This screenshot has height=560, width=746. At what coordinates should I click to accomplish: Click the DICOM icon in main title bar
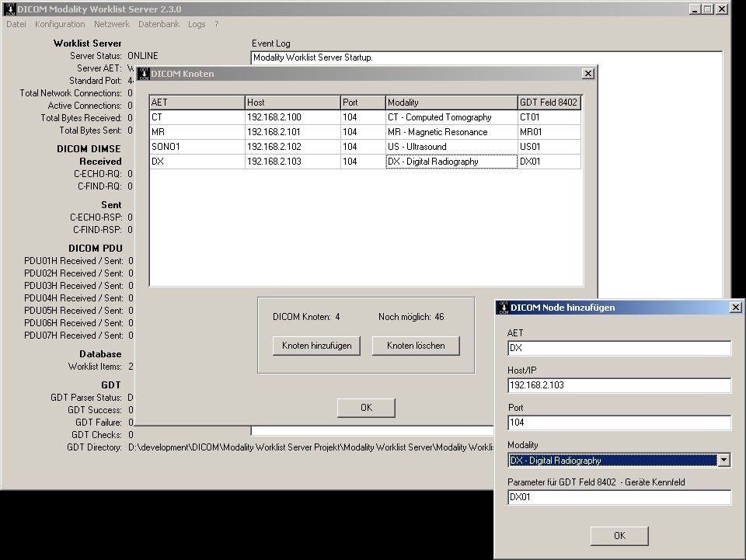(x=10, y=9)
